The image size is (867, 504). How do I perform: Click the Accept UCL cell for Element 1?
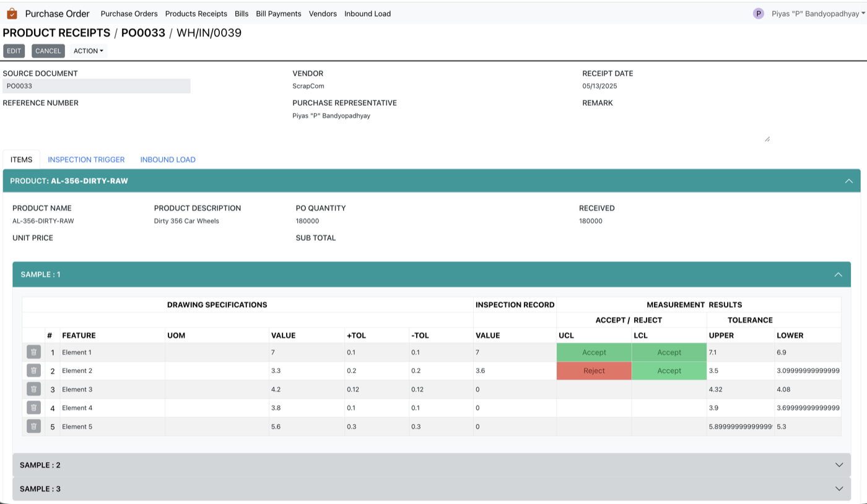tap(594, 352)
